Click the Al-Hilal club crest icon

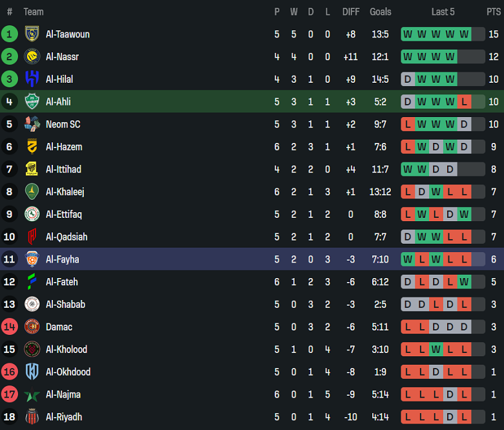tap(32, 79)
